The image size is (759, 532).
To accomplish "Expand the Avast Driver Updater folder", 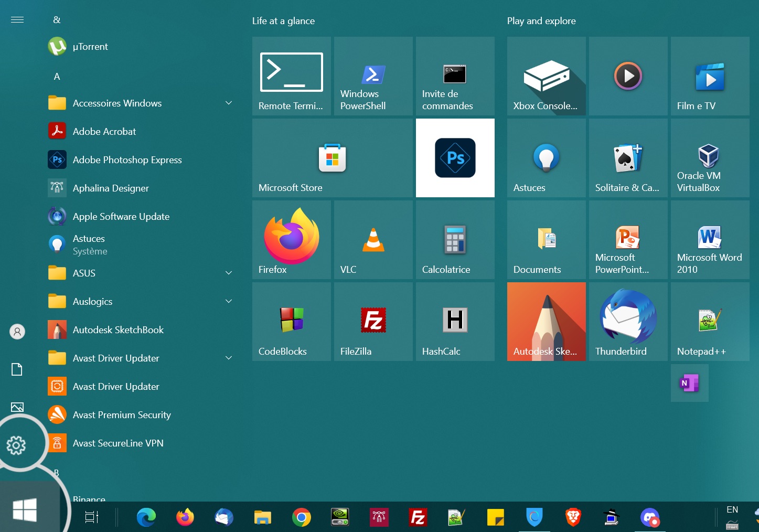I will coord(141,358).
